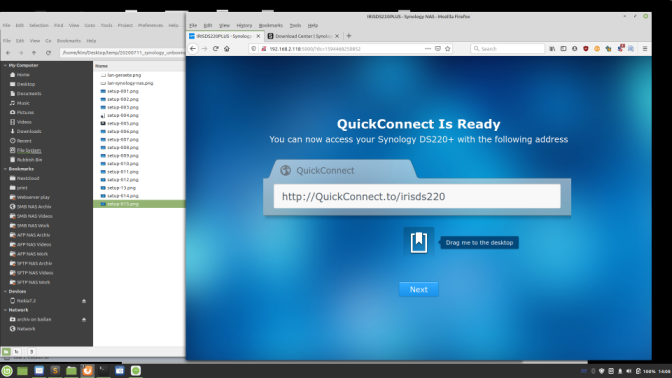Open the file manager Bookmarks menu
This screenshot has height=378, width=672.
point(69,41)
